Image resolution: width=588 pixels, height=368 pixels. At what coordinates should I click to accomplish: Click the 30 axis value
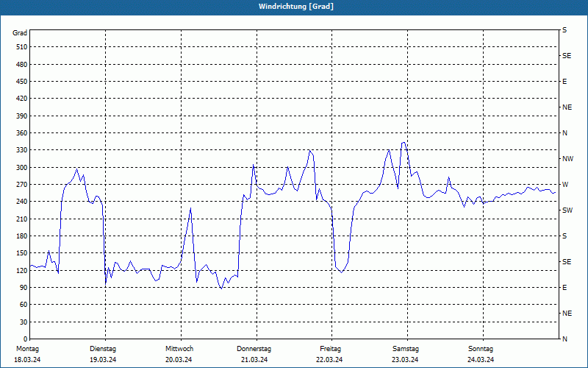click(24, 322)
